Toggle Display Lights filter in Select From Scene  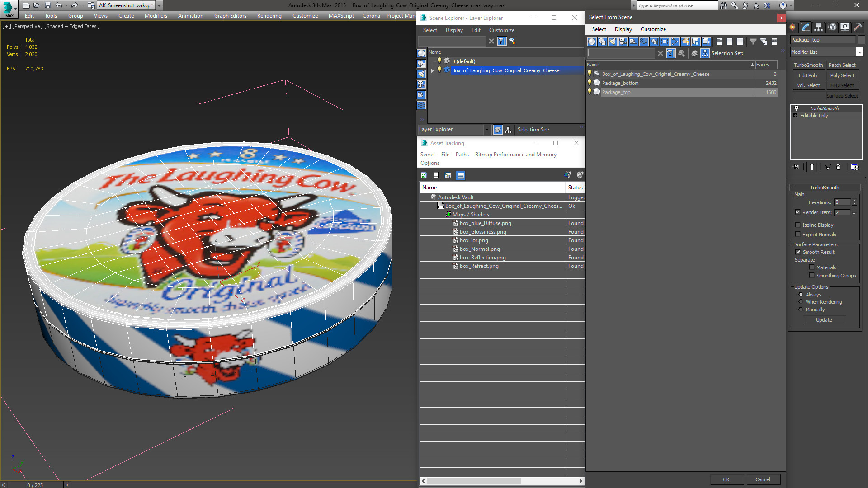pos(613,42)
